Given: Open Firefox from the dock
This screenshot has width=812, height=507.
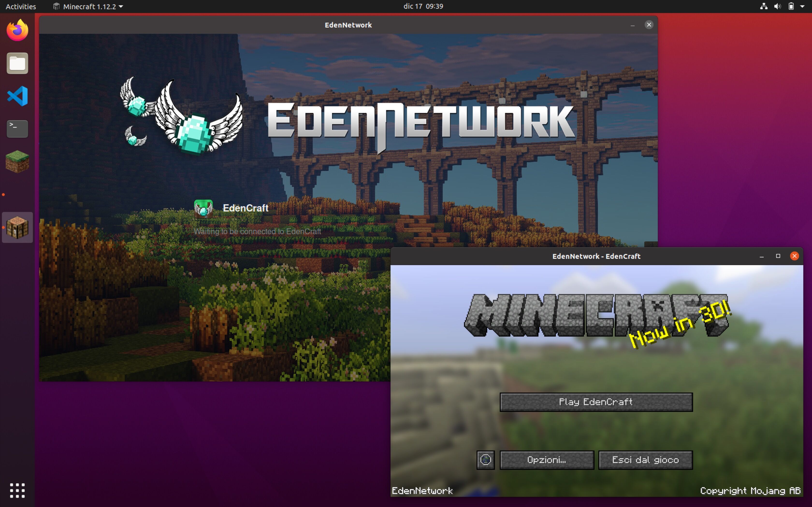Looking at the screenshot, I should 17,30.
